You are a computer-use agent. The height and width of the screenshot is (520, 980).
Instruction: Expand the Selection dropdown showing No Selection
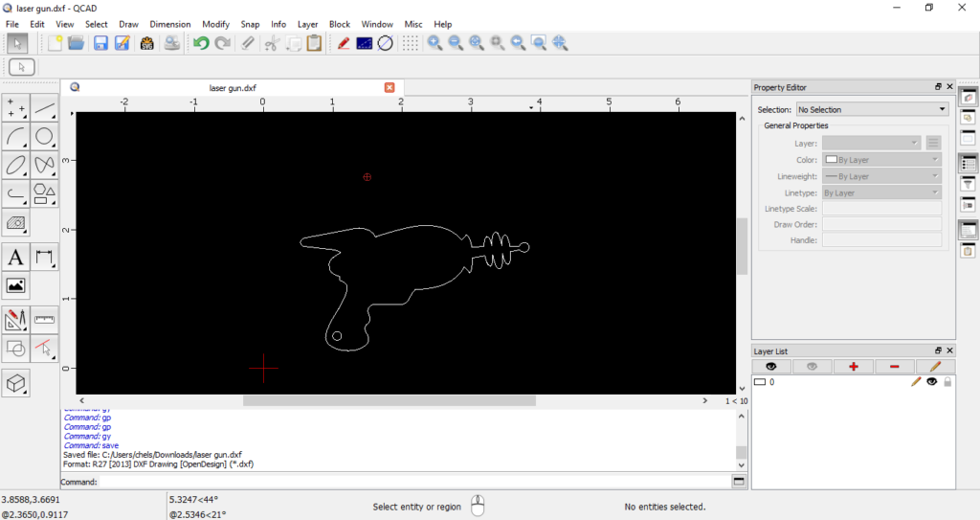pos(873,109)
